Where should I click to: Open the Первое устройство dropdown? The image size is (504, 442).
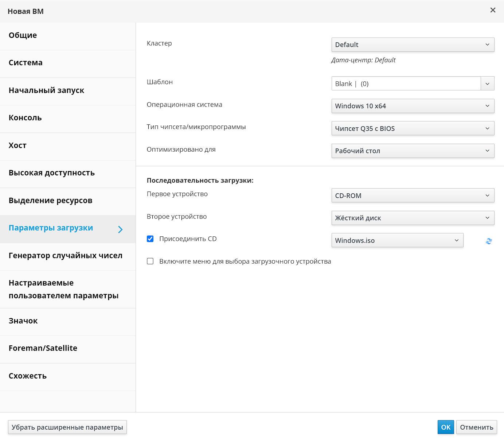(413, 195)
